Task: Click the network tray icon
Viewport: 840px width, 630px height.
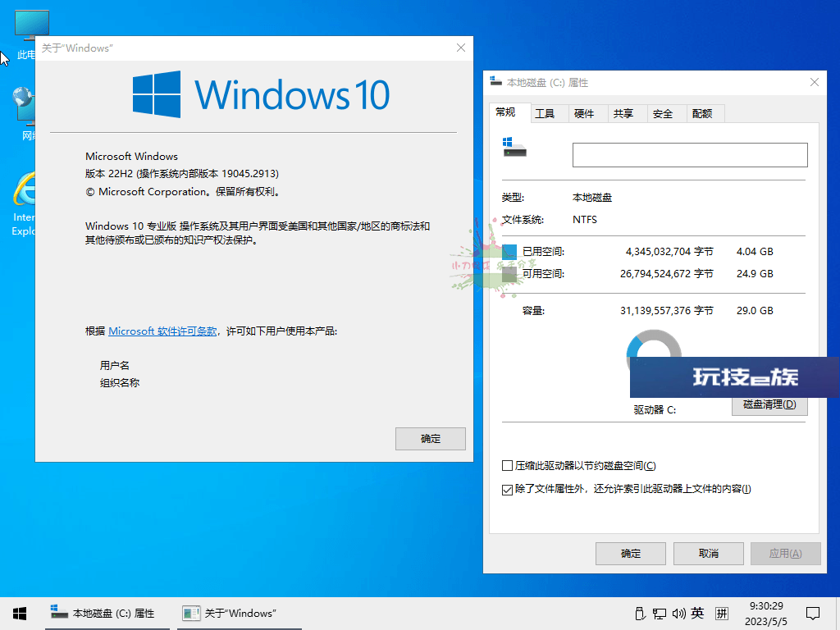Action: [660, 614]
